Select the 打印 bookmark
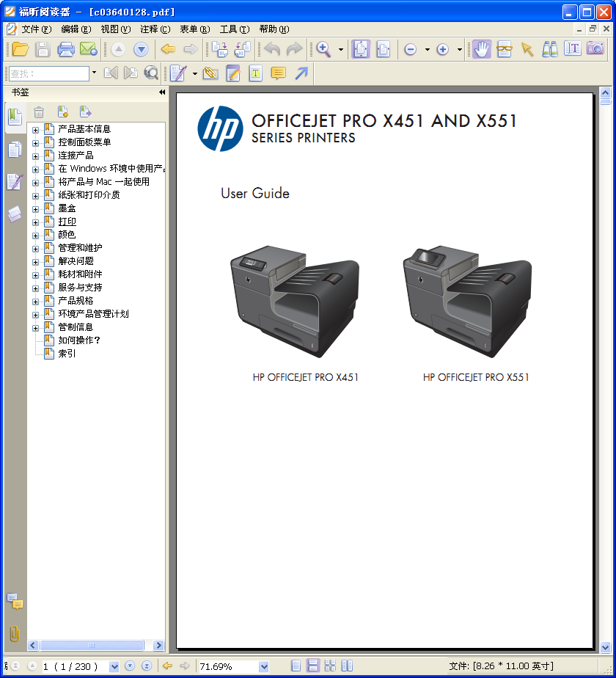 [67, 222]
